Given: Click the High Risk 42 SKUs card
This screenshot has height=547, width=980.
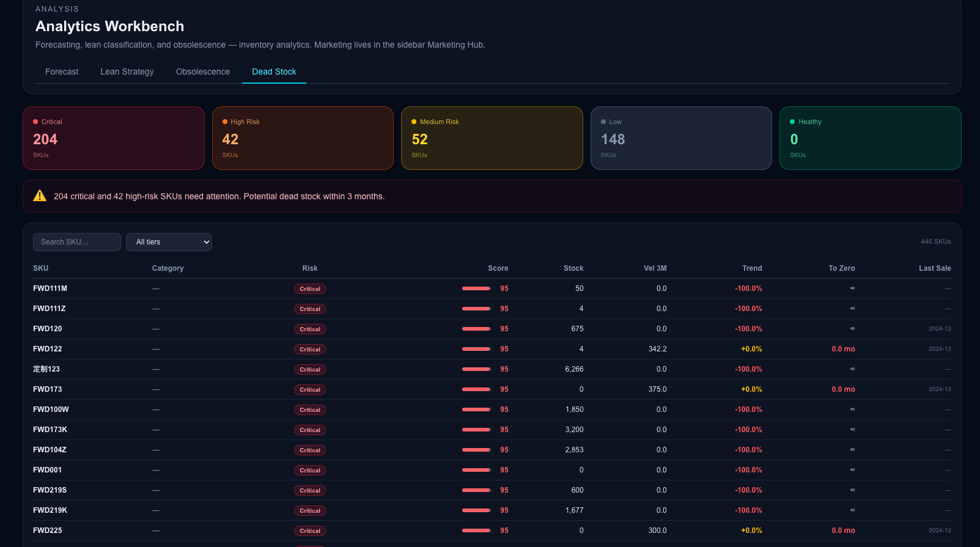Looking at the screenshot, I should point(303,138).
